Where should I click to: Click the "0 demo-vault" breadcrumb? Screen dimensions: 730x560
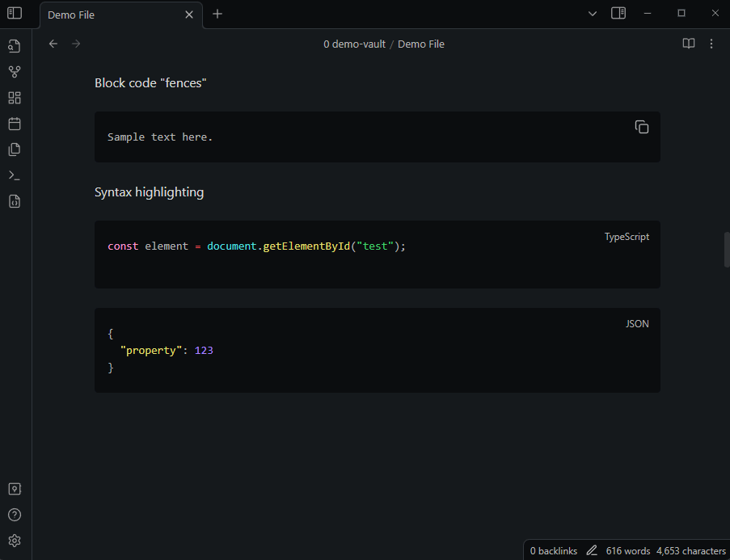[x=354, y=44]
